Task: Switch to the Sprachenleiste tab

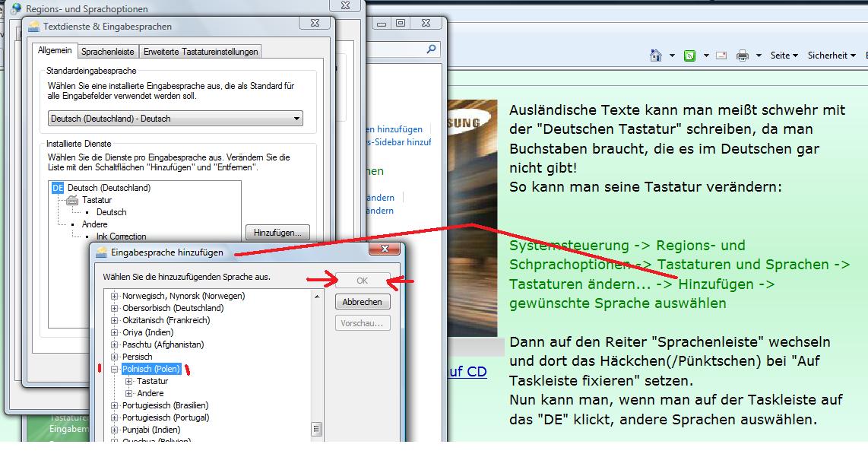Action: click(x=108, y=52)
